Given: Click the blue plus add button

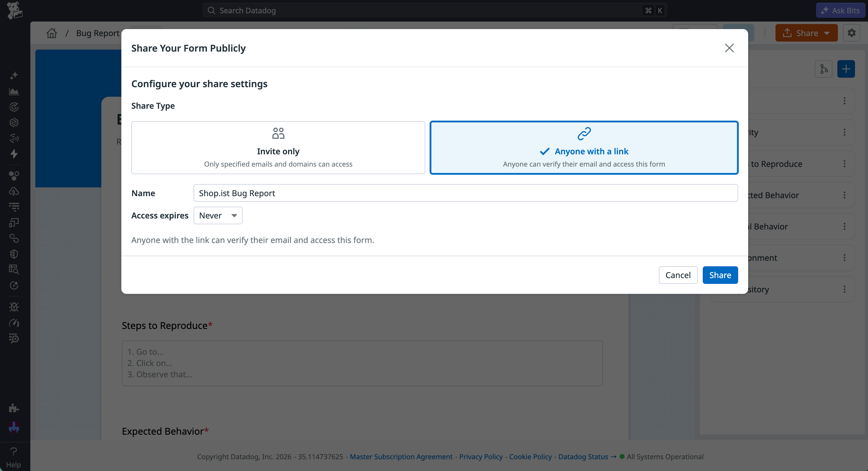Looking at the screenshot, I should coord(846,69).
